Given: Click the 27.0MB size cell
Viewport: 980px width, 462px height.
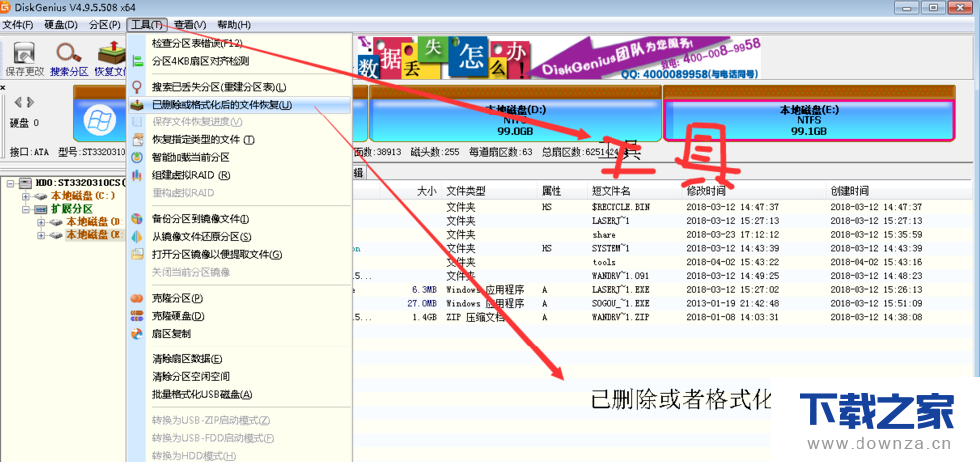Looking at the screenshot, I should coord(422,304).
